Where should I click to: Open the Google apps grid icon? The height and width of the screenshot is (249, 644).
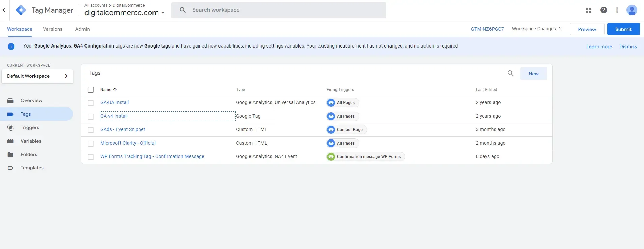[x=589, y=10]
